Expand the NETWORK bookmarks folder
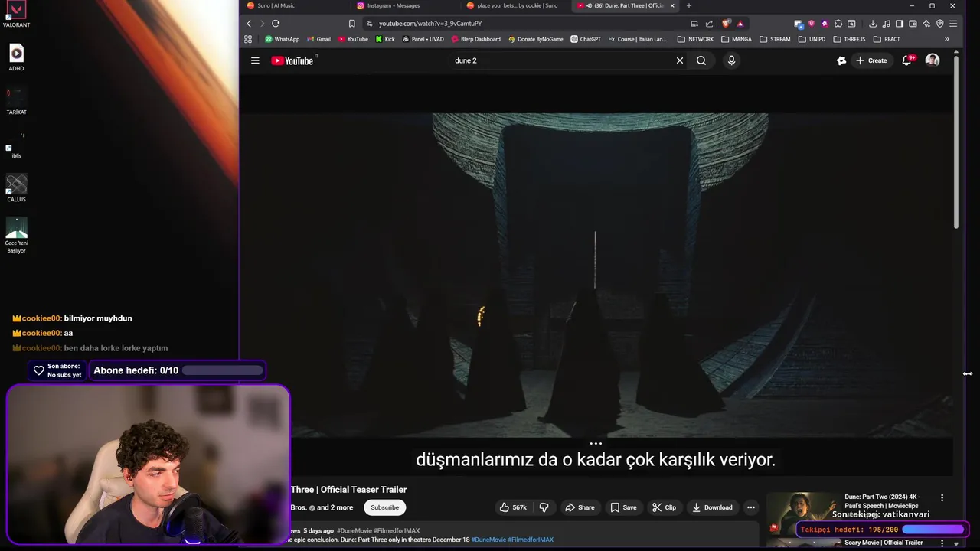 click(695, 39)
